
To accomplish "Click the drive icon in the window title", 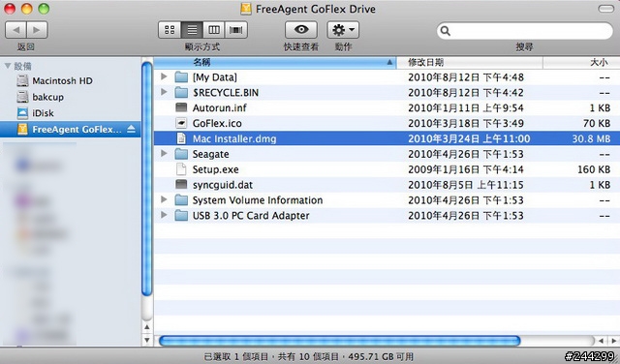I will tap(246, 9).
